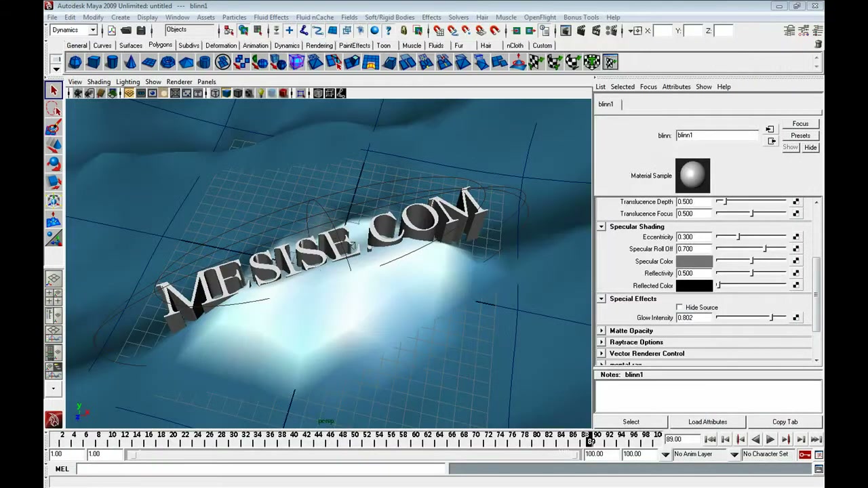Click the New scene icon
Screen dimensions: 868x488
point(112,30)
